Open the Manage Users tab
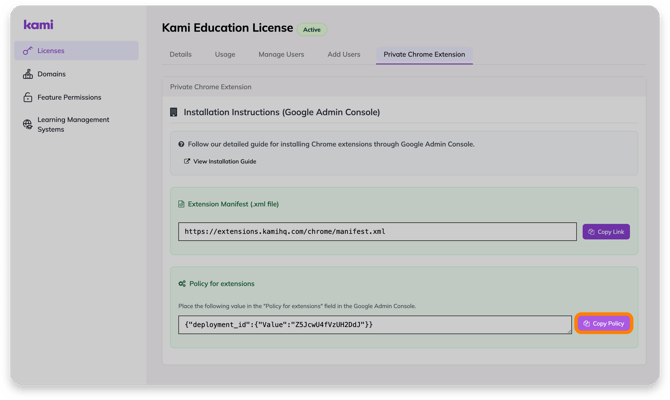Image resolution: width=670 pixels, height=400 pixels. click(x=281, y=54)
